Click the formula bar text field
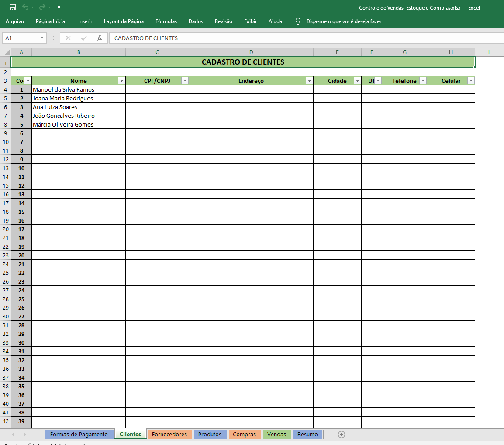 (284, 38)
